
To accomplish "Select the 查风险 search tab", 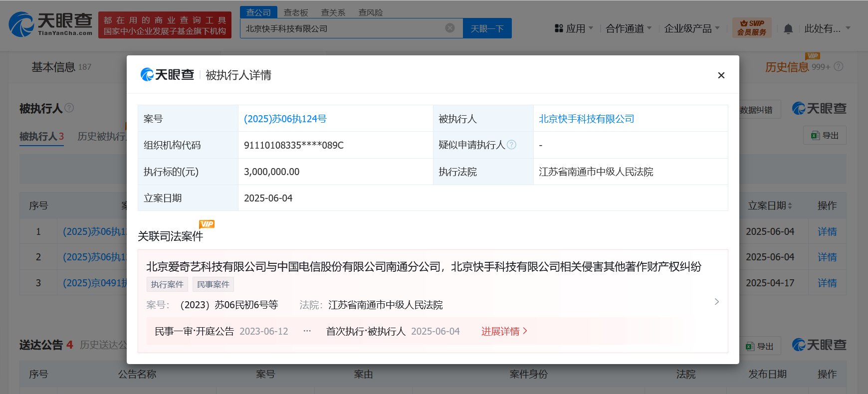I will coord(371,12).
